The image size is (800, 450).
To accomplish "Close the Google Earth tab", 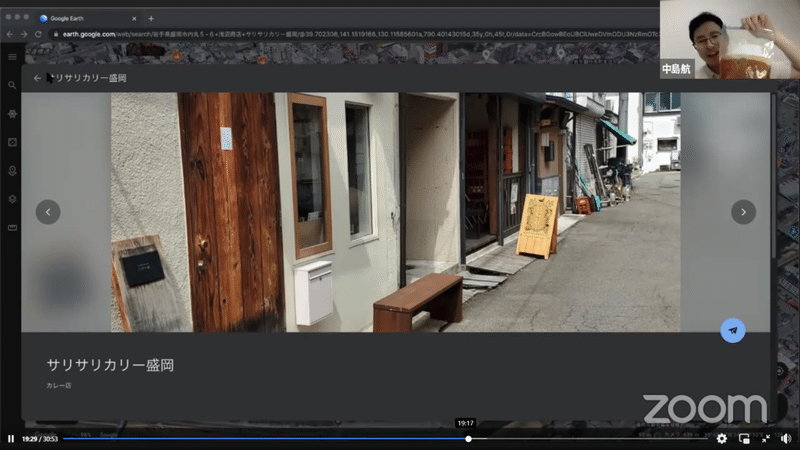I will pyautogui.click(x=134, y=18).
